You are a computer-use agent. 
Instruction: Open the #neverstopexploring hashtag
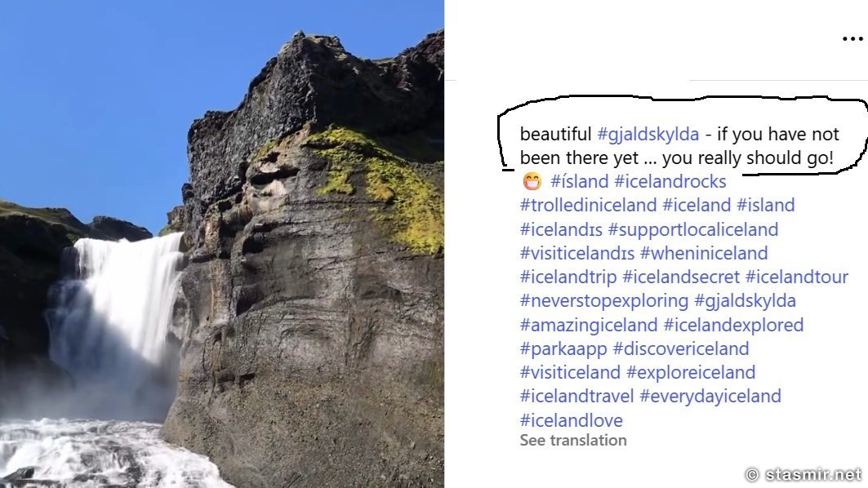tap(604, 301)
